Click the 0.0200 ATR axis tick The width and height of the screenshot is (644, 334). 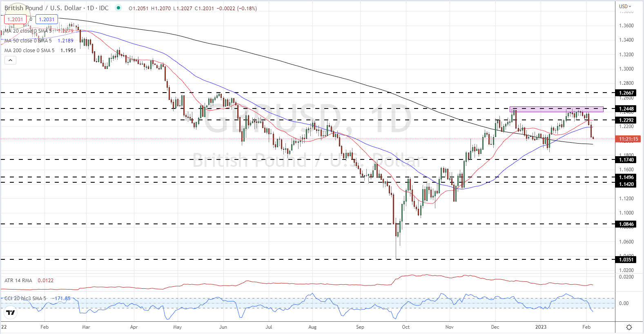tap(626, 277)
